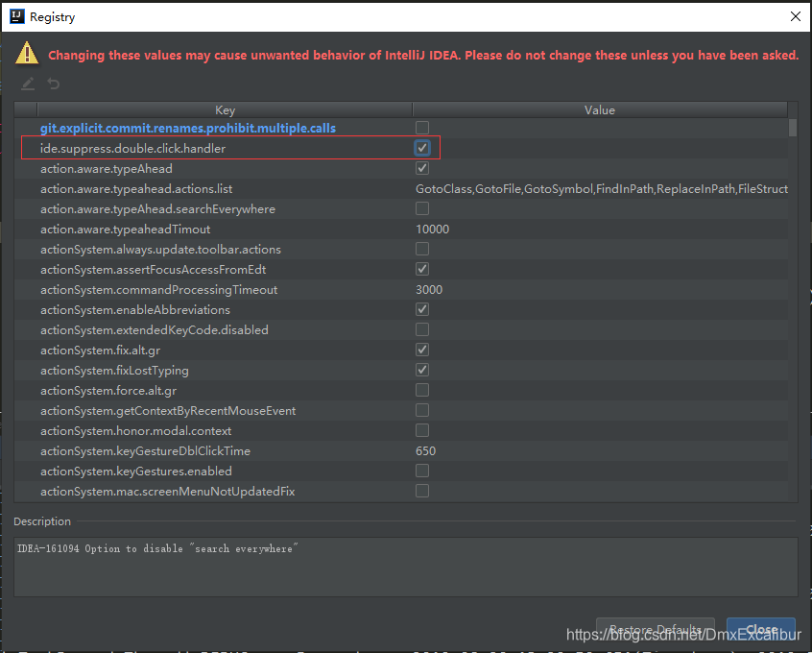
Task: Enable actionSystem.extendedKeyCode.disabled checkbox
Action: pyautogui.click(x=422, y=329)
